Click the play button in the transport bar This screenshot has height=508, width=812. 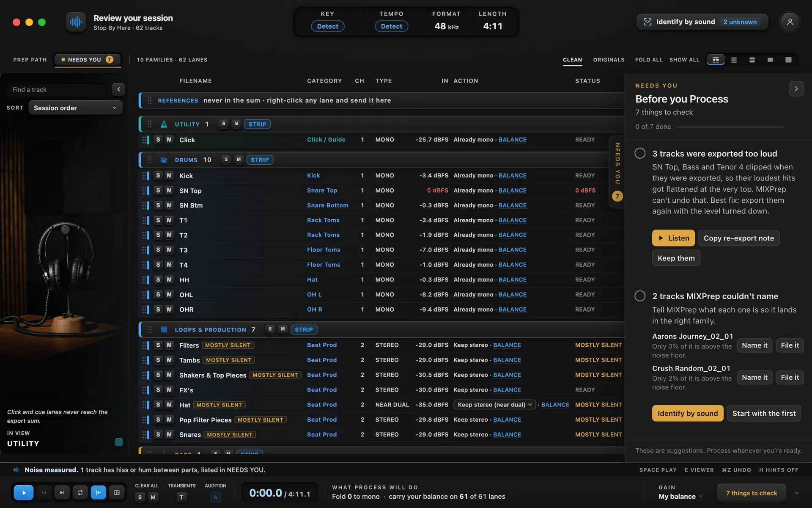pos(24,492)
